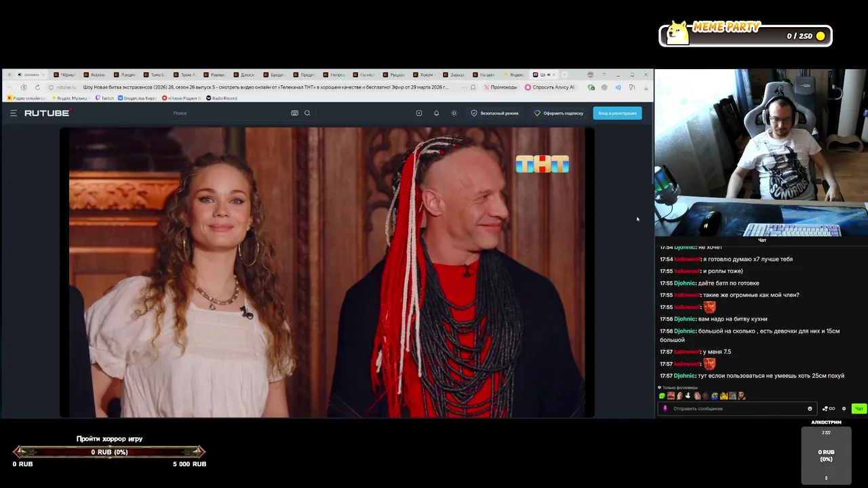This screenshot has width=868, height=488.
Task: Bookmark the page using the address bar icon
Action: click(473, 87)
